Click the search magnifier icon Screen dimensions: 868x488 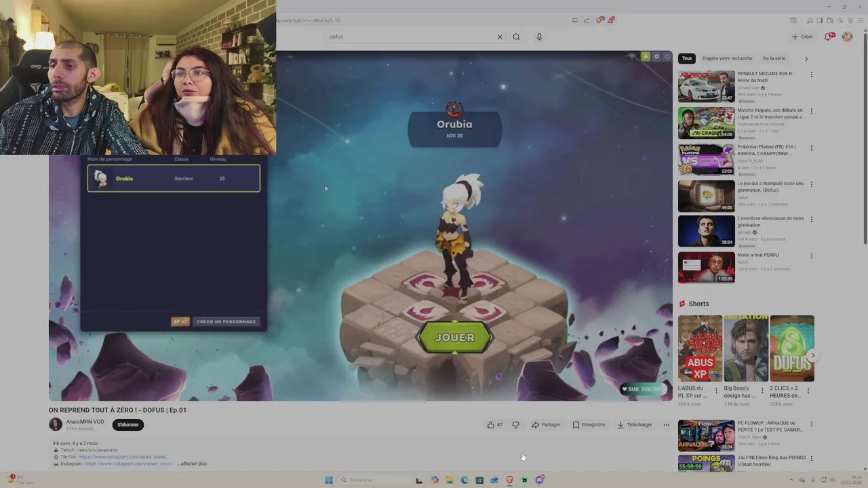[x=516, y=37]
